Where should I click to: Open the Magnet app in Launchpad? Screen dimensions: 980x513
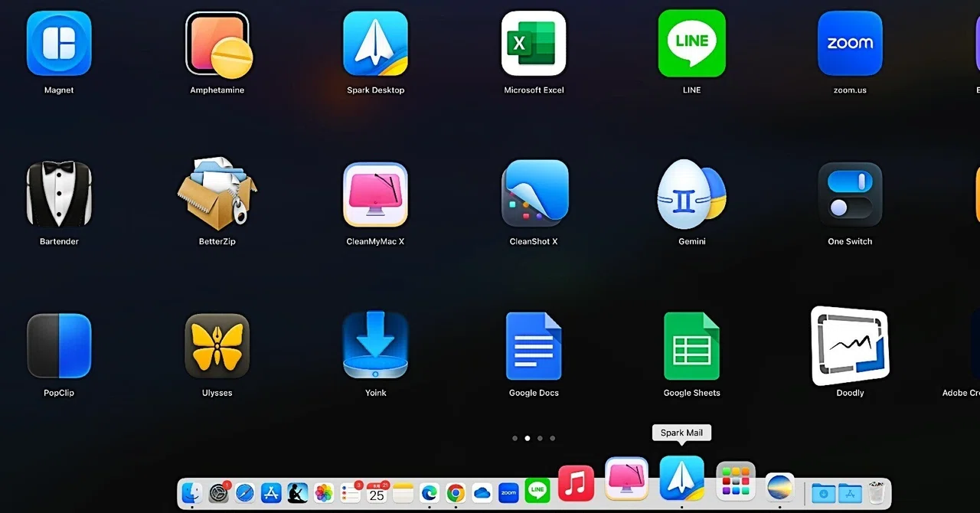[x=59, y=44]
